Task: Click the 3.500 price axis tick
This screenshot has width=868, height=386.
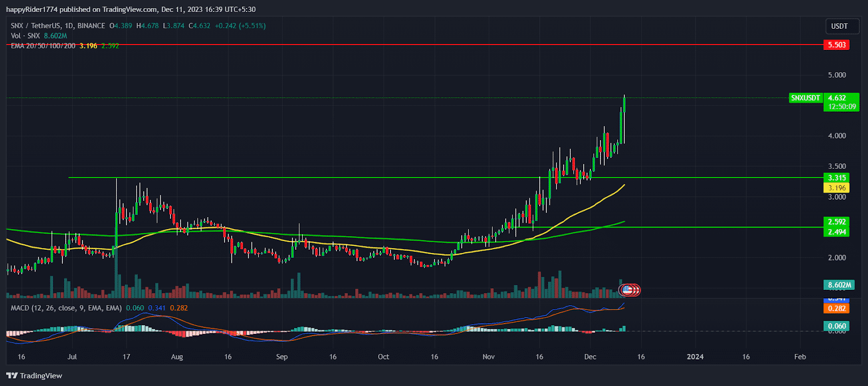Action: click(837, 167)
